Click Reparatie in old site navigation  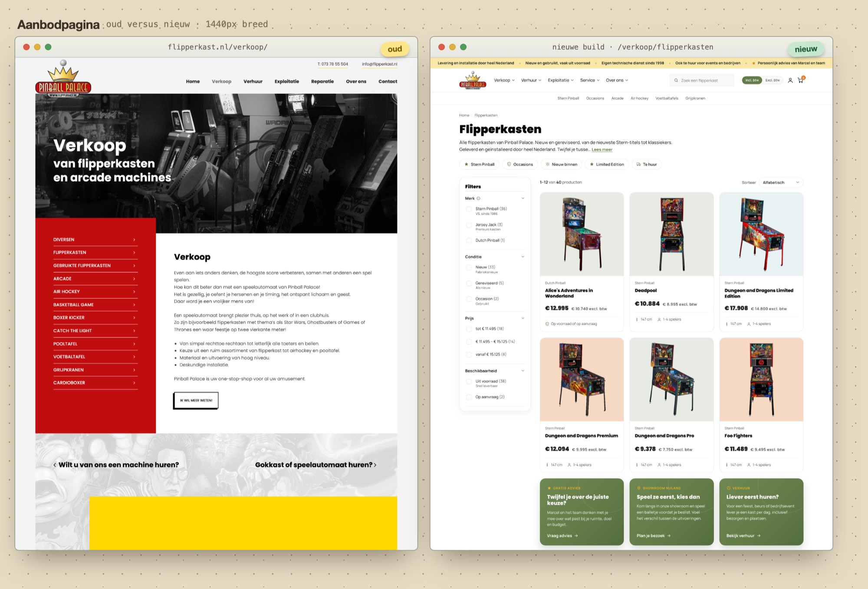pos(322,82)
